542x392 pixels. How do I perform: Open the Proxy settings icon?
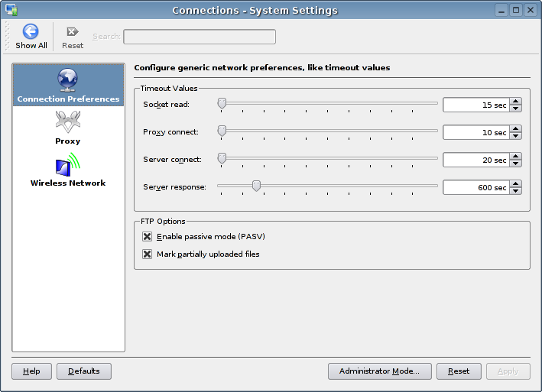(x=67, y=121)
